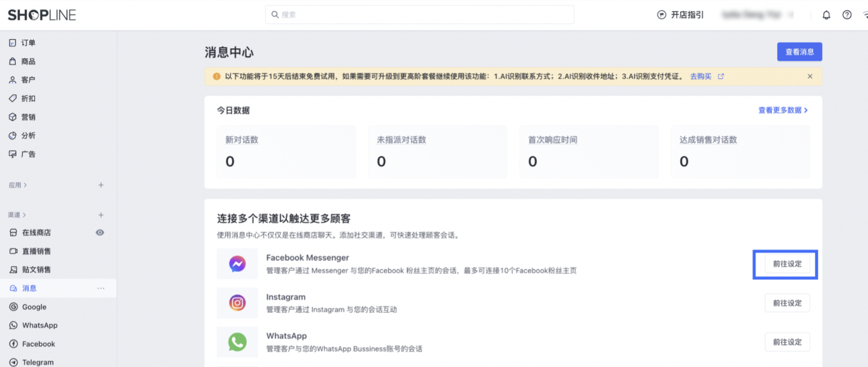
Task: Click the Instagram channel title text
Action: click(x=286, y=297)
